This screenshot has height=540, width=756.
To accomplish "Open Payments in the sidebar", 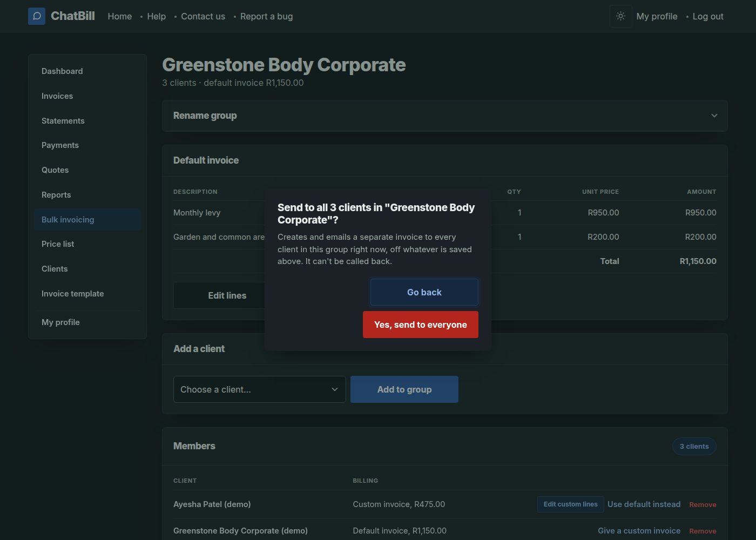I will [87, 145].
